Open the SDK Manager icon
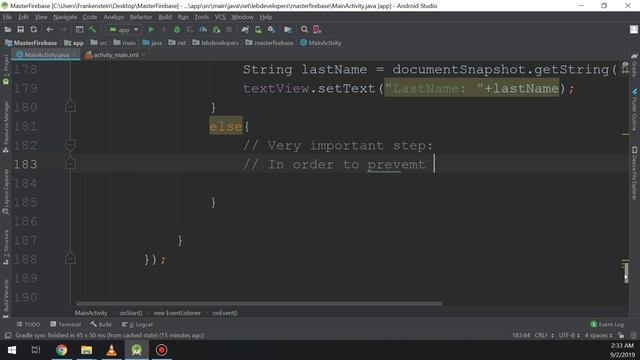The height and width of the screenshot is (360, 640). (x=271, y=29)
